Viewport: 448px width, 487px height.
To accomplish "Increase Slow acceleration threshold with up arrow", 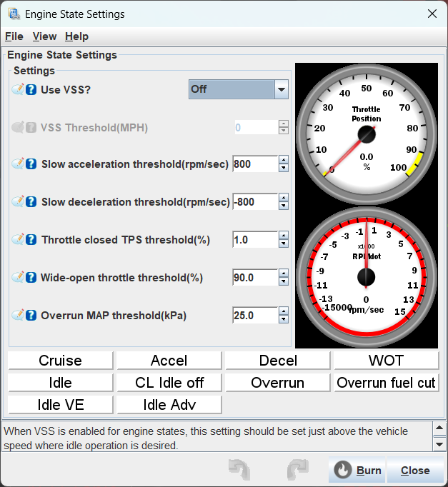I will click(284, 160).
